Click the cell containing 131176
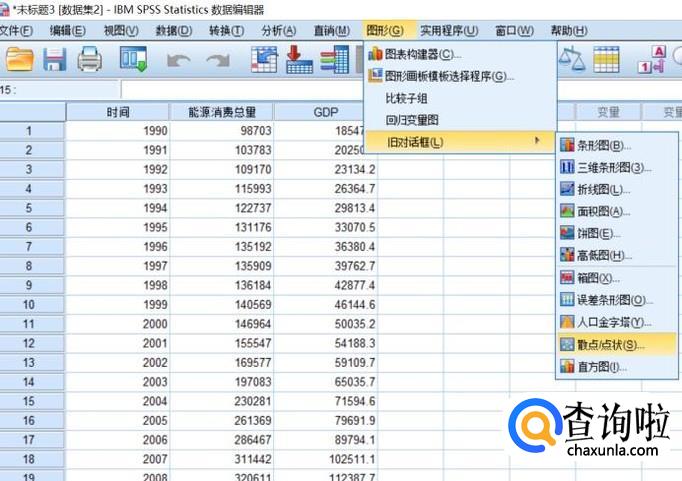 [x=222, y=227]
